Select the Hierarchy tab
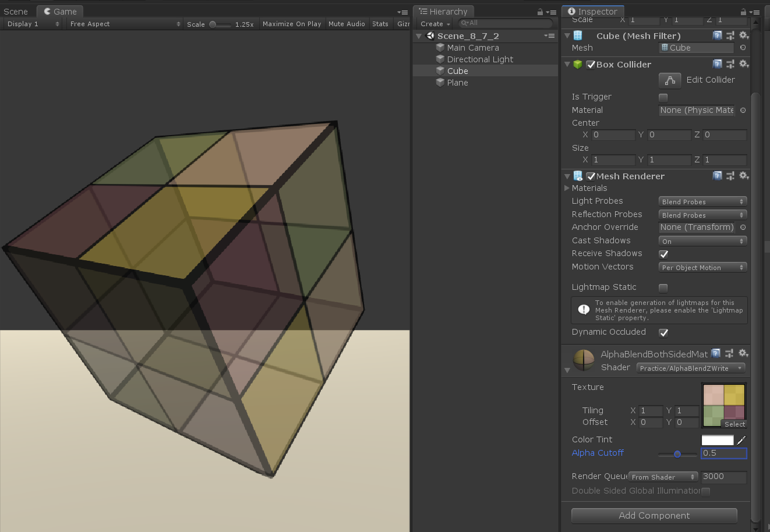This screenshot has width=770, height=532. coord(443,12)
